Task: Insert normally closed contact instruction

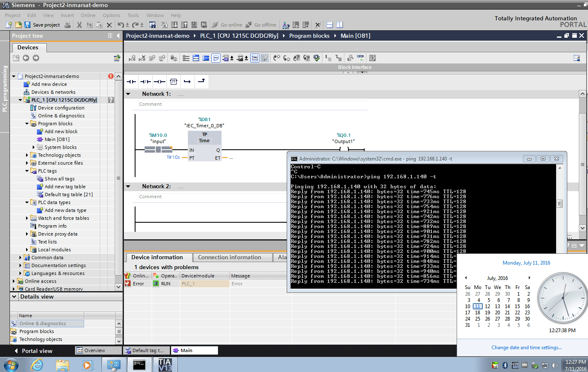Action: 145,82
